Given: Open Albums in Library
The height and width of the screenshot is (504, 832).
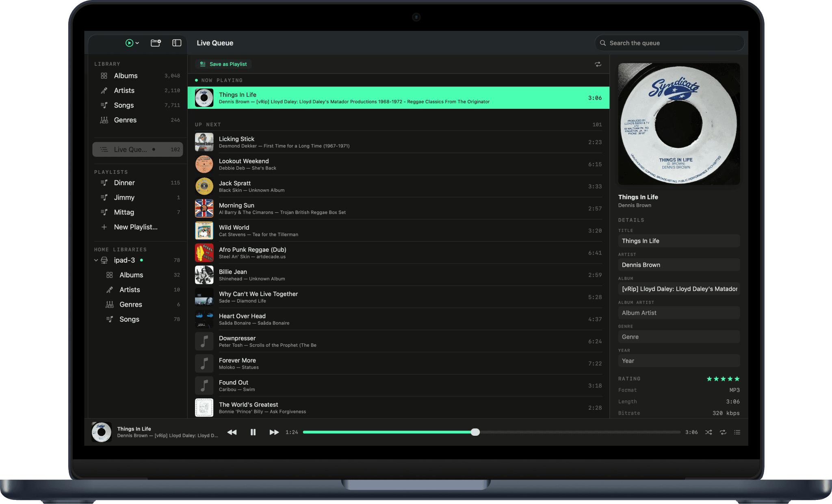Looking at the screenshot, I should coord(138,76).
